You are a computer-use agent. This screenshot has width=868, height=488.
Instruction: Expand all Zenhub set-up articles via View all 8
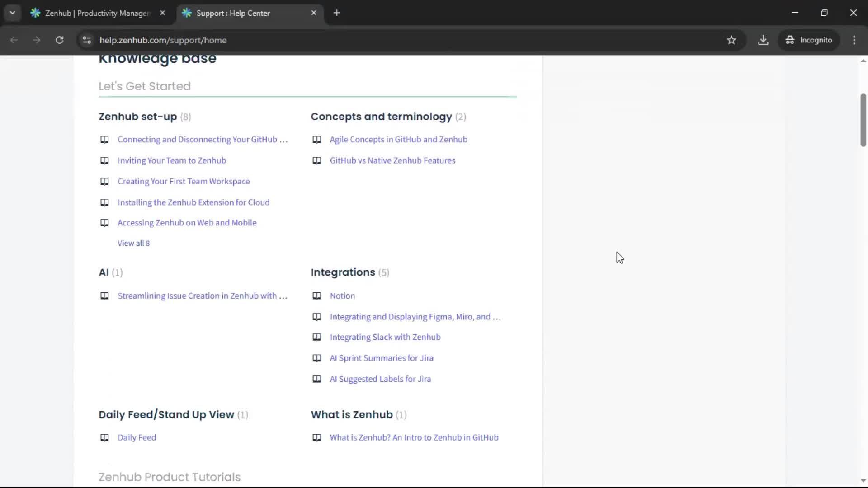coord(133,243)
